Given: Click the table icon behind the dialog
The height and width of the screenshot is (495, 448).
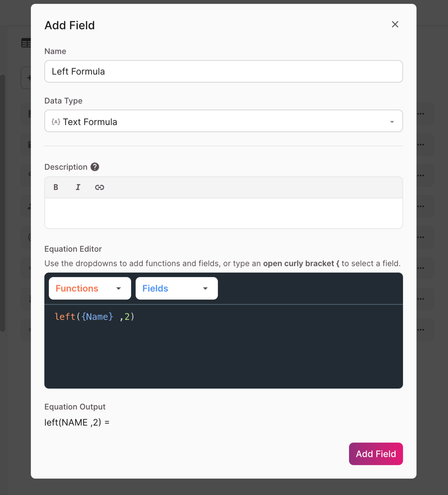Looking at the screenshot, I should pyautogui.click(x=26, y=43).
